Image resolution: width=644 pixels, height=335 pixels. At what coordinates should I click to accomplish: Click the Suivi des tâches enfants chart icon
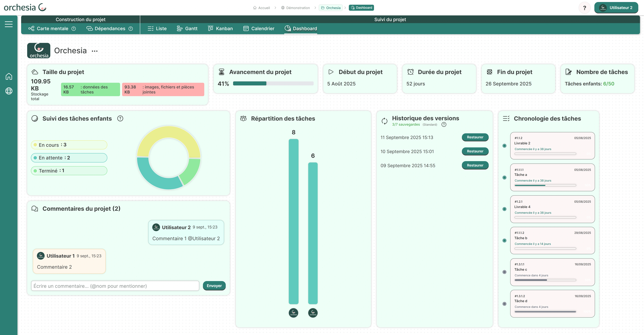pyautogui.click(x=35, y=119)
